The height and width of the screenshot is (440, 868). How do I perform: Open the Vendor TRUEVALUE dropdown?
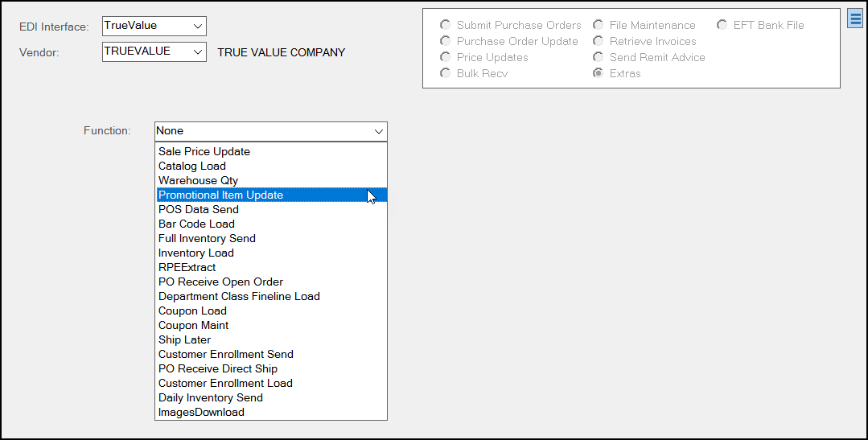click(x=197, y=51)
